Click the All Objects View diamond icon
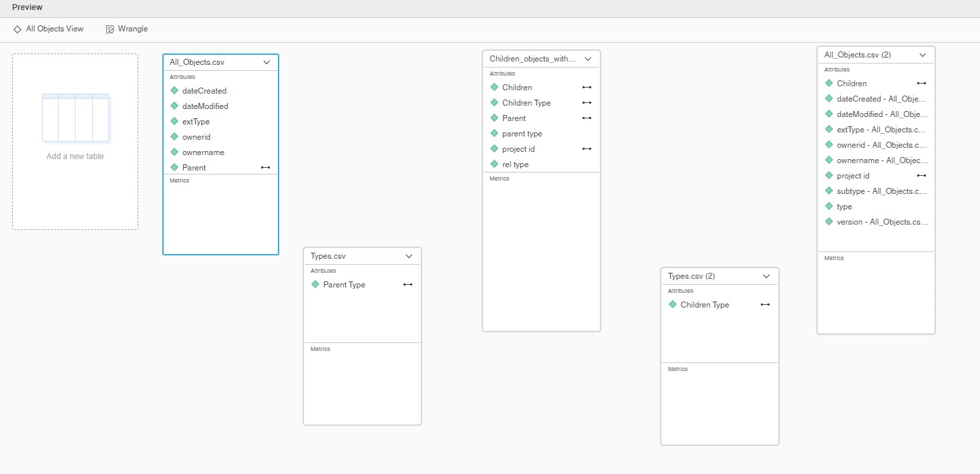 pyautogui.click(x=17, y=29)
